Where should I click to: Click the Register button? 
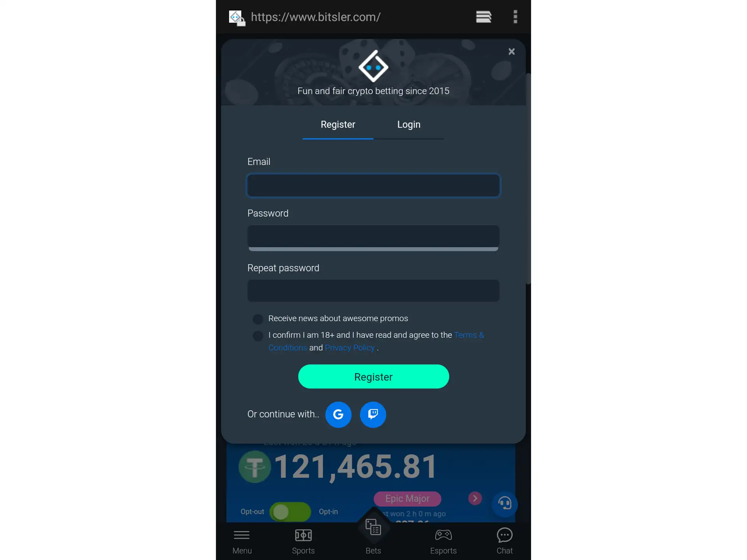click(x=373, y=376)
